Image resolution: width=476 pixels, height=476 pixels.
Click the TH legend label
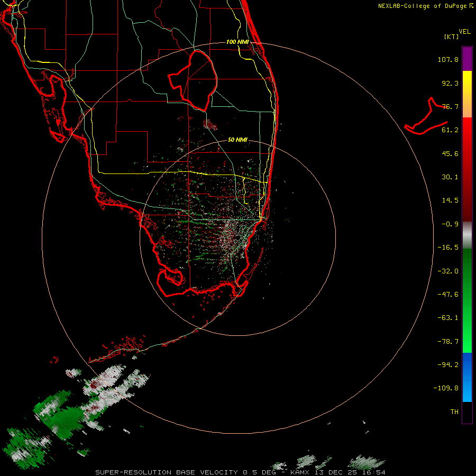(454, 412)
